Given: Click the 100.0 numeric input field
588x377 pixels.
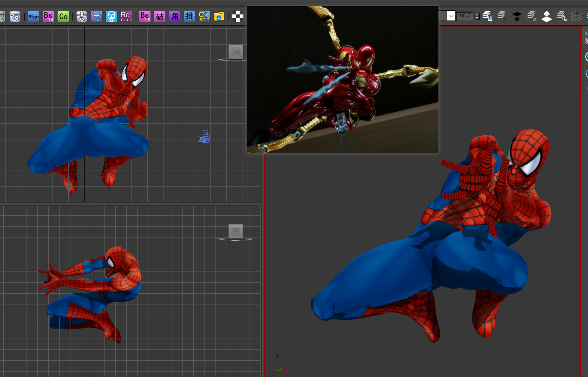Looking at the screenshot, I should point(465,16).
